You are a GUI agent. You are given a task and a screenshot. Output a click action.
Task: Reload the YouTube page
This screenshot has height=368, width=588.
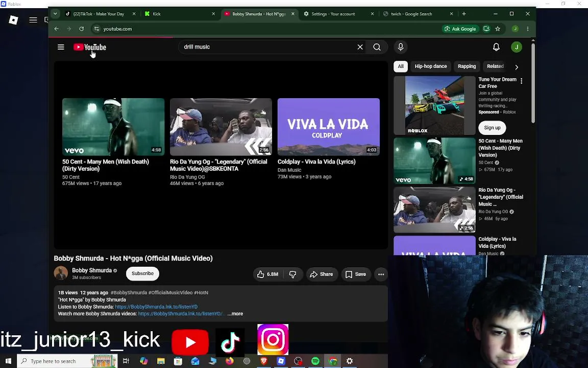click(x=81, y=29)
